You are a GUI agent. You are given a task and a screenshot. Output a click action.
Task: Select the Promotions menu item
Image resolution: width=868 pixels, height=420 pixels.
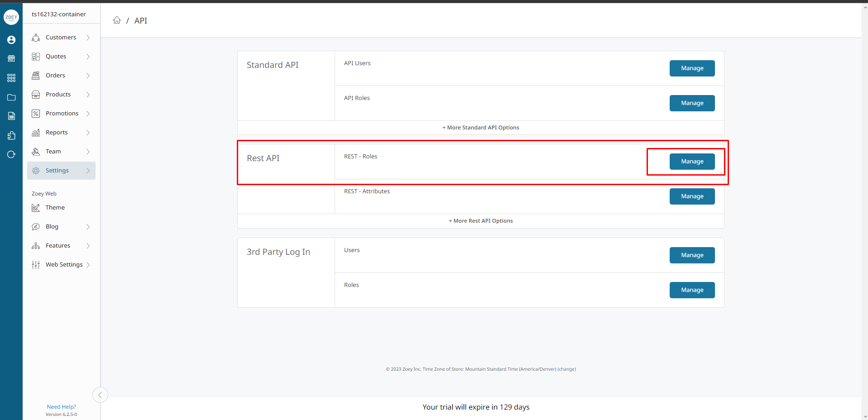click(x=62, y=113)
